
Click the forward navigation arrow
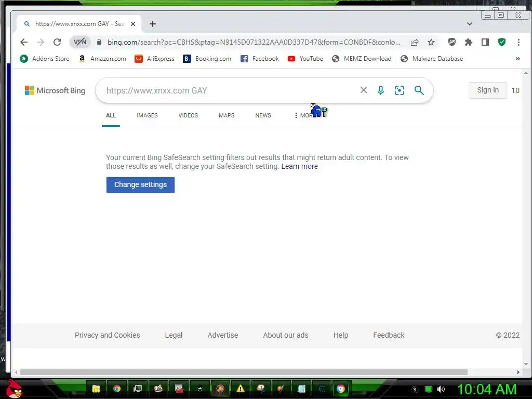click(41, 42)
